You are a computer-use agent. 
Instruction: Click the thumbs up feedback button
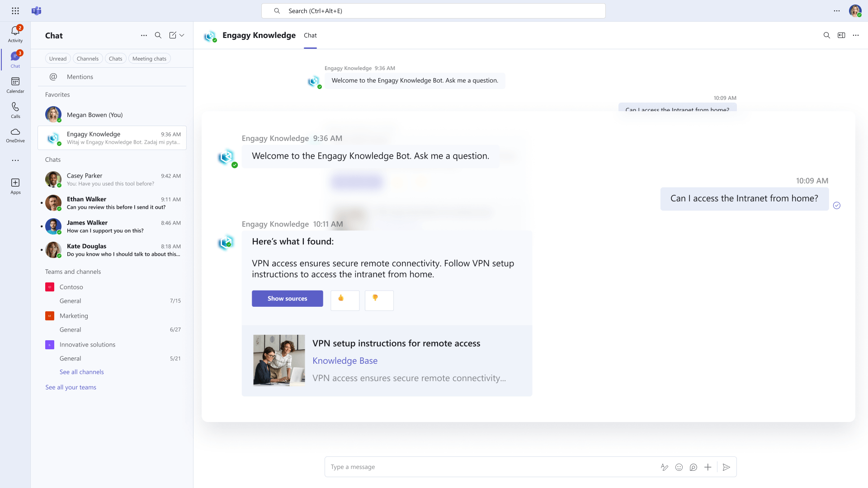(344, 300)
